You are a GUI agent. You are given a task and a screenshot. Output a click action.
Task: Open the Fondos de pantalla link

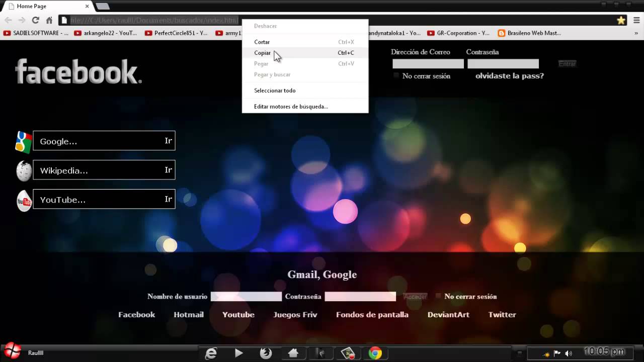pos(372,315)
